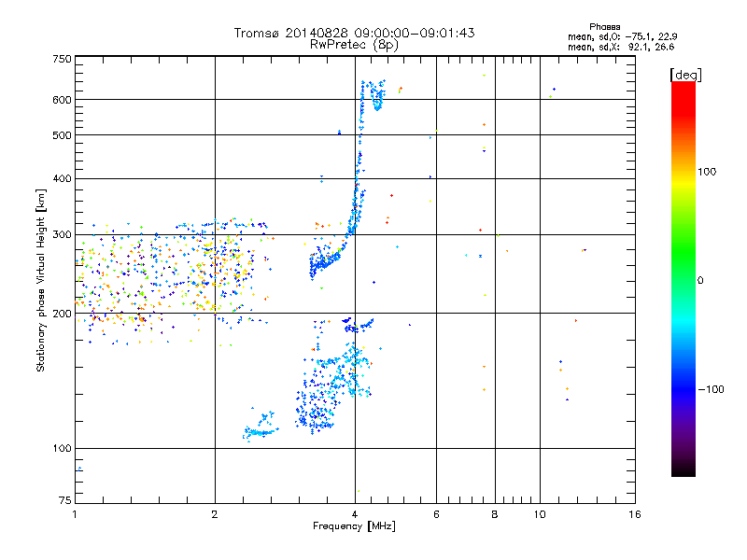Click the '2' frequency axis tick label
Screen dimensions: 747x560
[x=215, y=514]
